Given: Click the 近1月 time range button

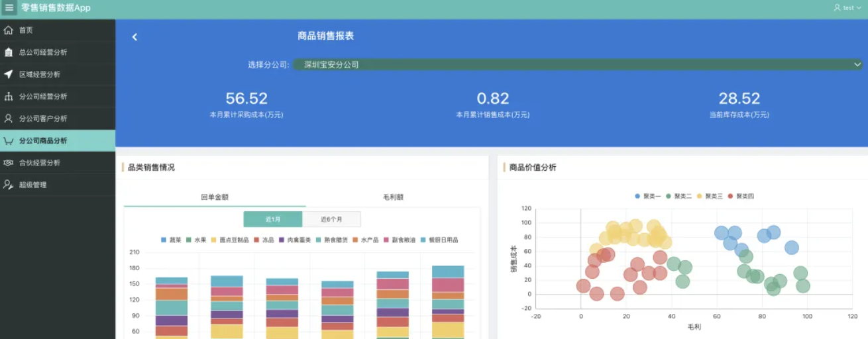Looking at the screenshot, I should (x=273, y=219).
